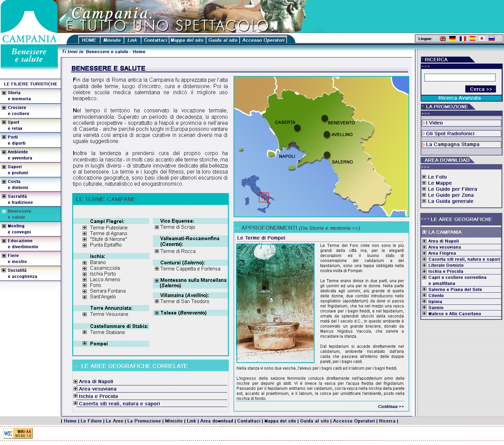
Task: Open Terme Vesuviane link
Action: [109, 314]
